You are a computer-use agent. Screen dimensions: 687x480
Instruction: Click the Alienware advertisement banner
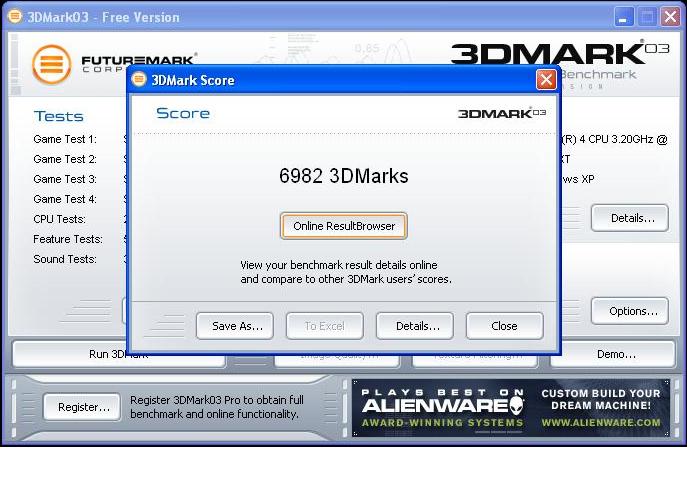[511, 408]
